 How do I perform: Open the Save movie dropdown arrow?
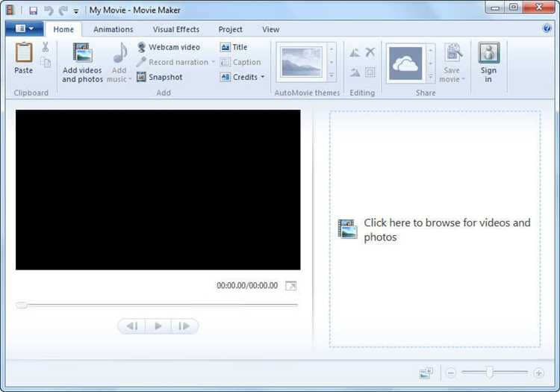click(463, 79)
